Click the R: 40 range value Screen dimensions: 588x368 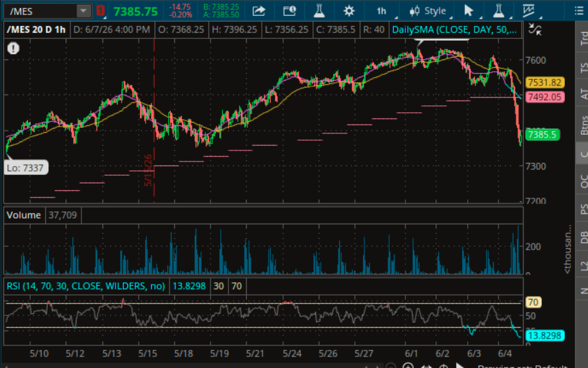[x=373, y=29]
